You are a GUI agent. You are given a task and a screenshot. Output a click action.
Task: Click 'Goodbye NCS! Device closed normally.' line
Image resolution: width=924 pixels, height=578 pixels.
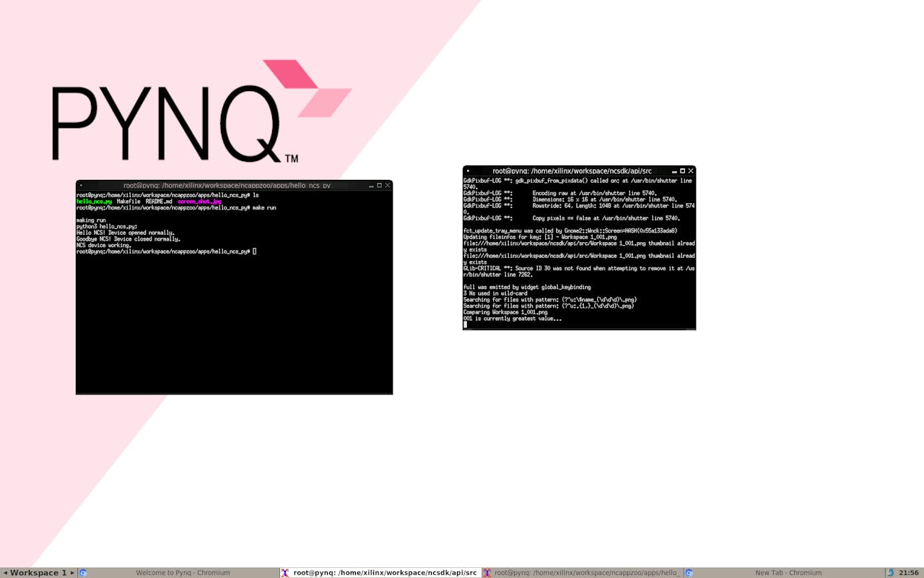click(128, 239)
